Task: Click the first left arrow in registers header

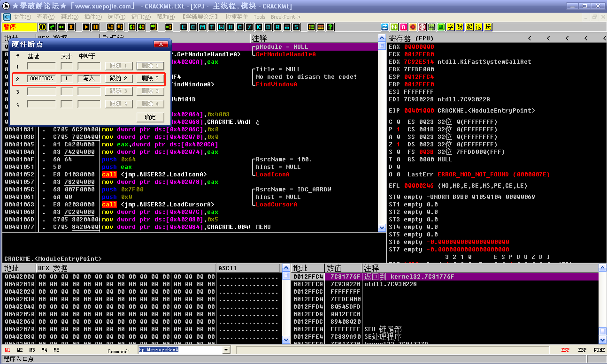Action: tap(530, 38)
